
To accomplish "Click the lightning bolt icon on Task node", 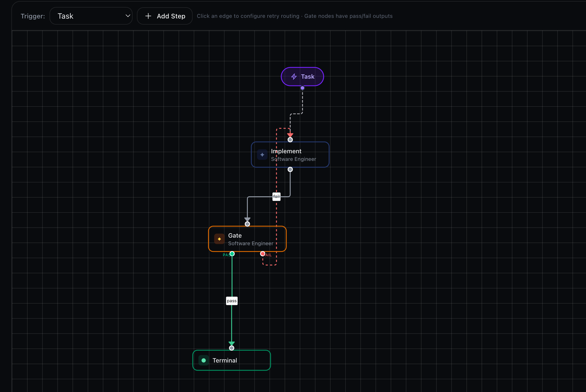I will click(294, 77).
